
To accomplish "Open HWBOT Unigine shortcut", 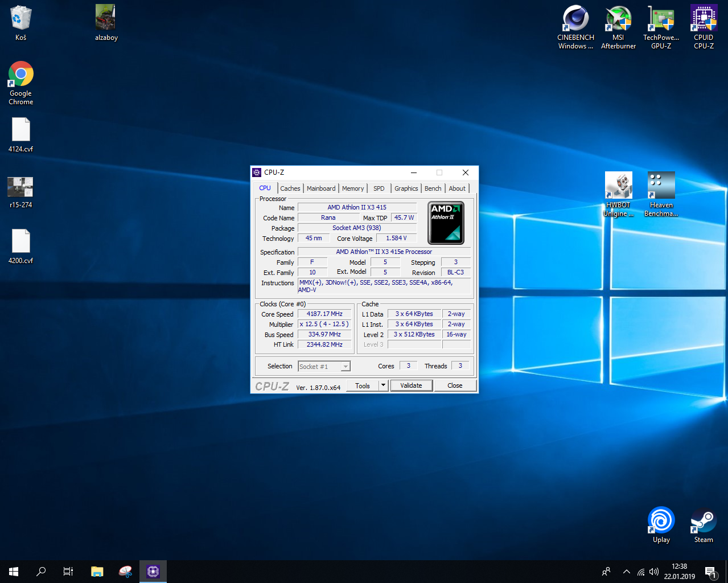I will point(618,195).
